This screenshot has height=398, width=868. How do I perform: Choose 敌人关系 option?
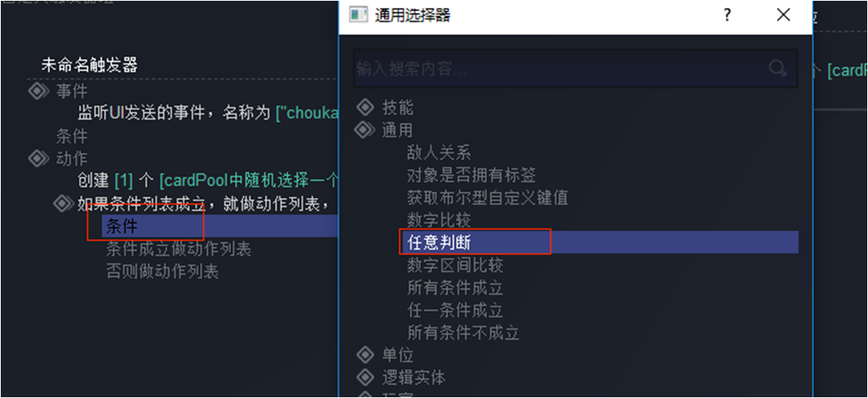pos(439,152)
